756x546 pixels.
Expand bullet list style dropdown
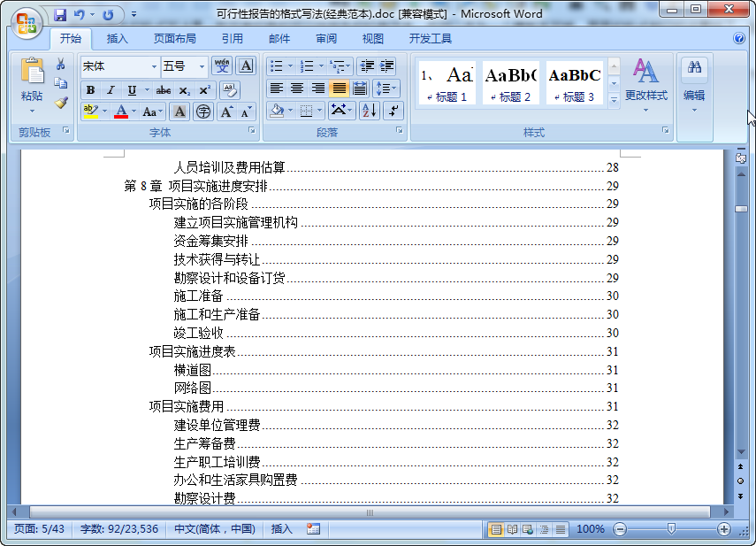tap(290, 66)
